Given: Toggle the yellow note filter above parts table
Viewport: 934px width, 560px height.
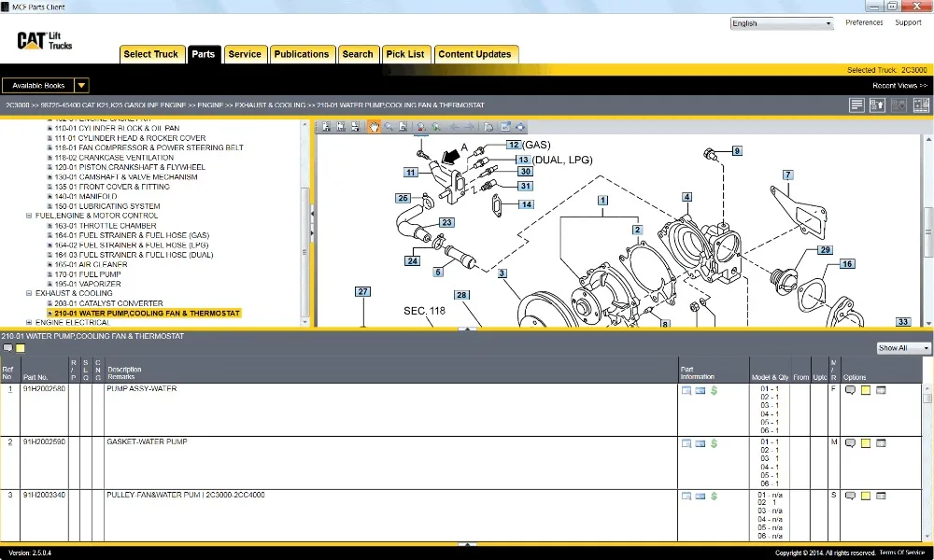Looking at the screenshot, I should [21, 348].
